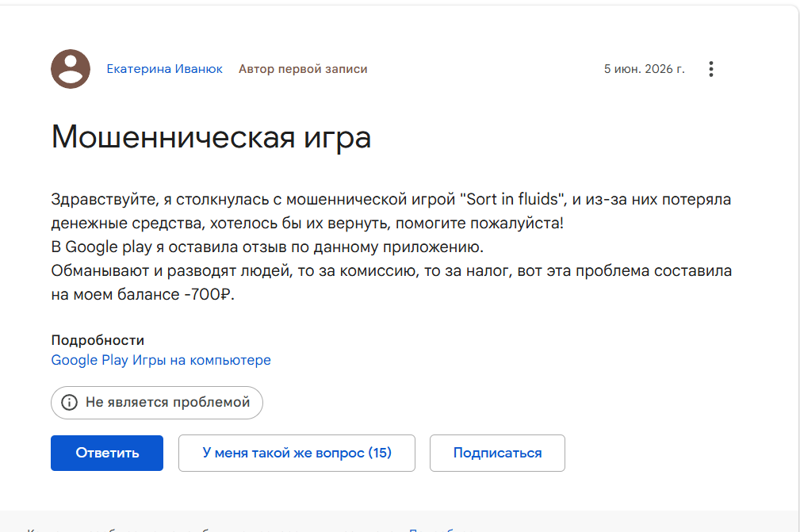Open the three-dot post options menu

pos(710,69)
